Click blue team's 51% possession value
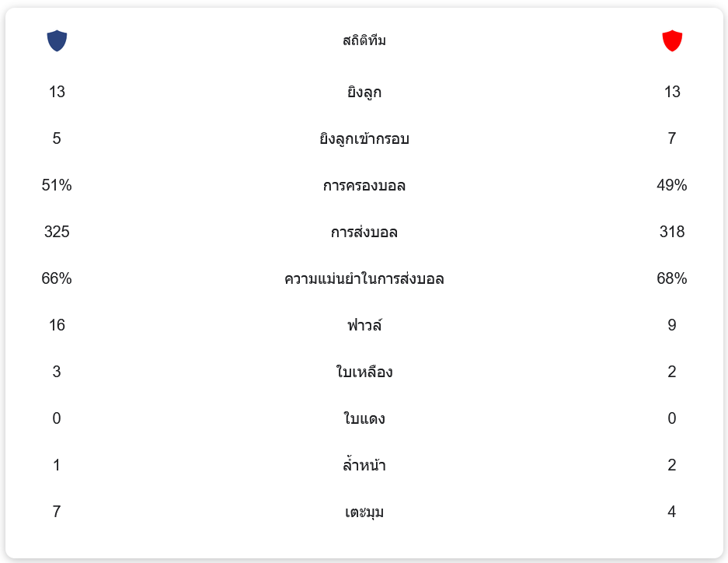 57,185
